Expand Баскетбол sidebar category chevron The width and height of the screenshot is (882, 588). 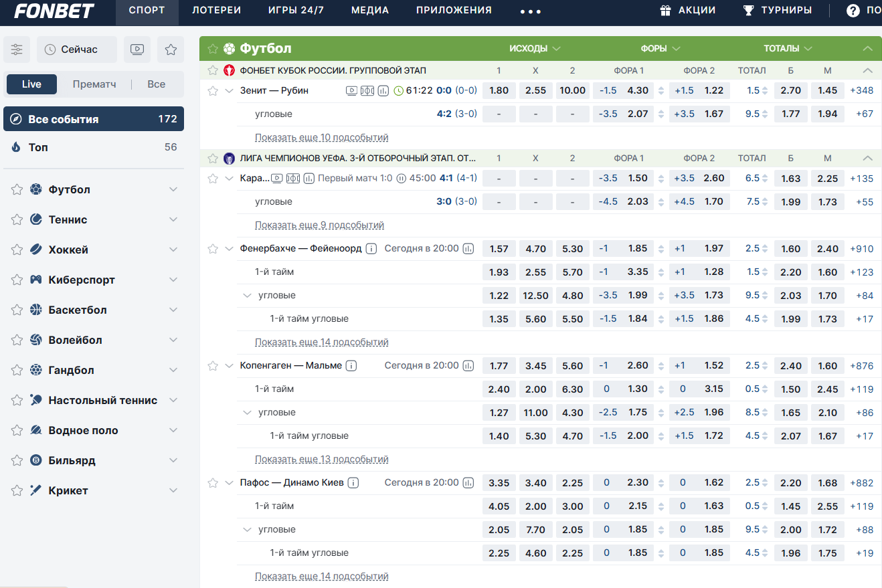click(173, 310)
